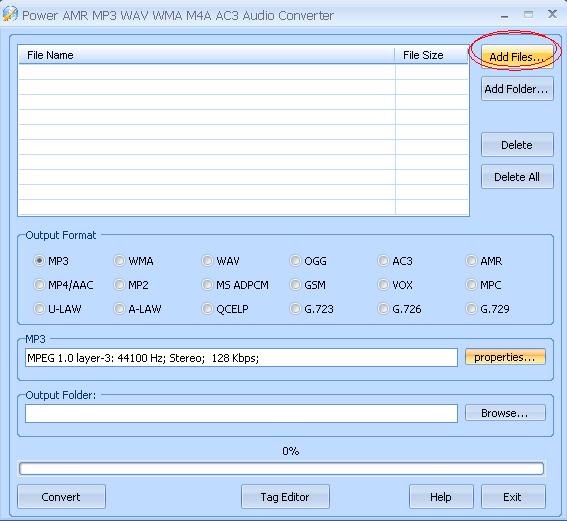
Task: Exit the application via Exit button
Action: [513, 497]
